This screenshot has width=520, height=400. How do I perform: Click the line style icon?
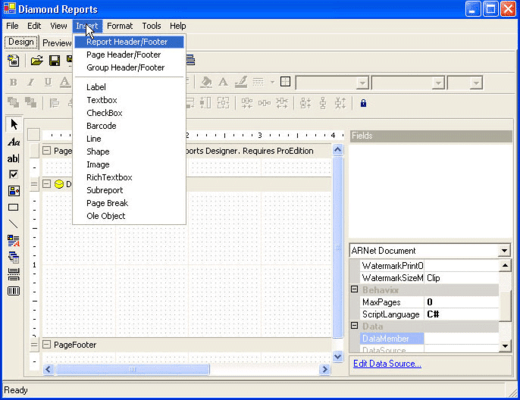(258, 82)
